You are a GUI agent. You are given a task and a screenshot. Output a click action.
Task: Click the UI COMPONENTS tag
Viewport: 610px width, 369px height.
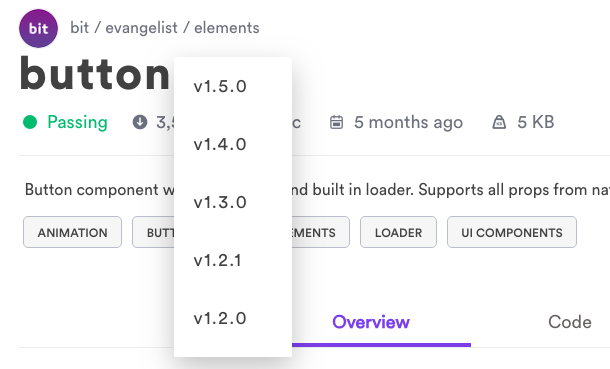pos(512,232)
